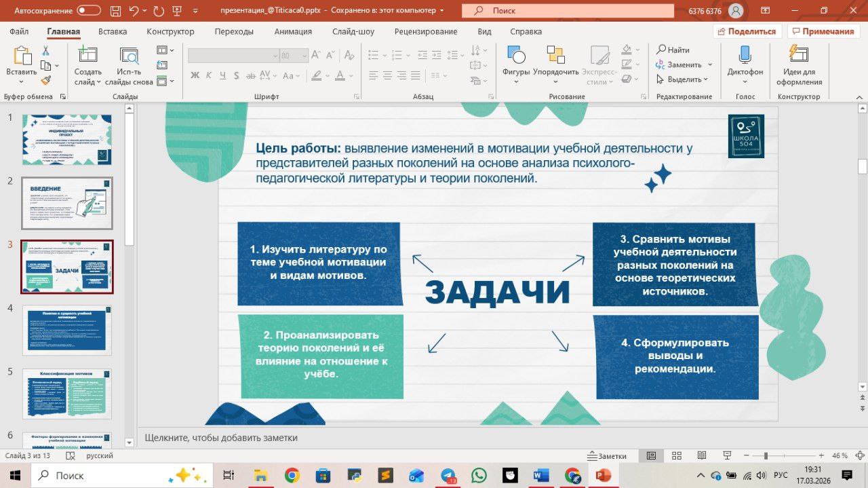Open WhatsApp from the taskbar
Viewport: 868px width, 488px height.
pyautogui.click(x=479, y=476)
